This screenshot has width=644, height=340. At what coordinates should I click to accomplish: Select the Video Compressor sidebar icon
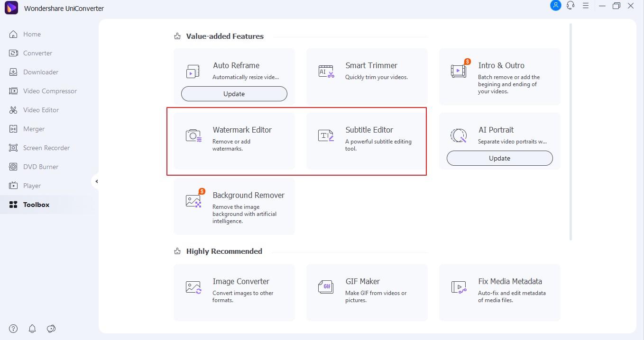coord(13,91)
